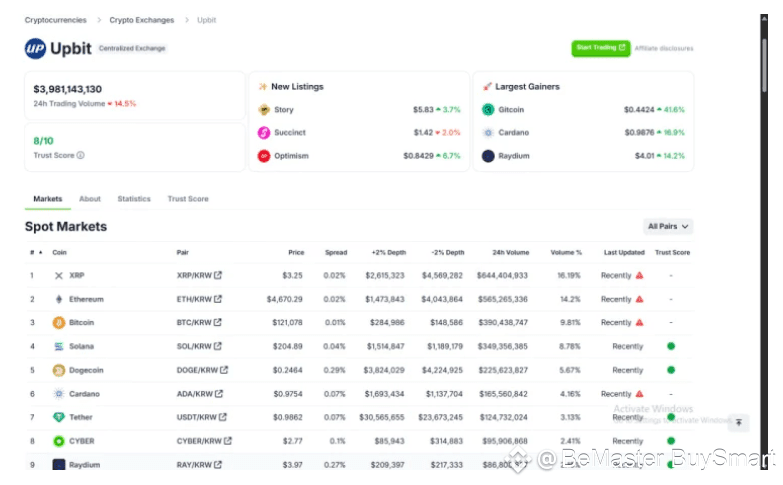The width and height of the screenshot is (783, 485).
Task: Expand the All Pairs dropdown
Action: 668,227
